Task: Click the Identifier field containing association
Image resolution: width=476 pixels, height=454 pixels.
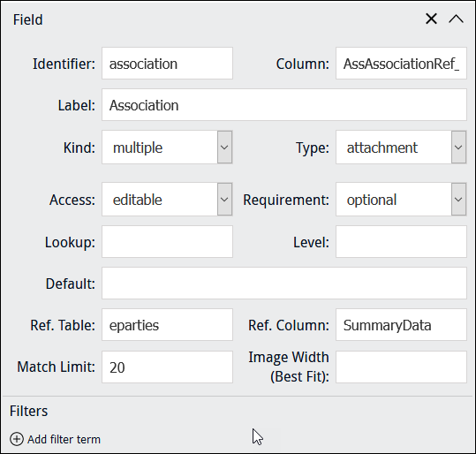Action: tap(167, 64)
